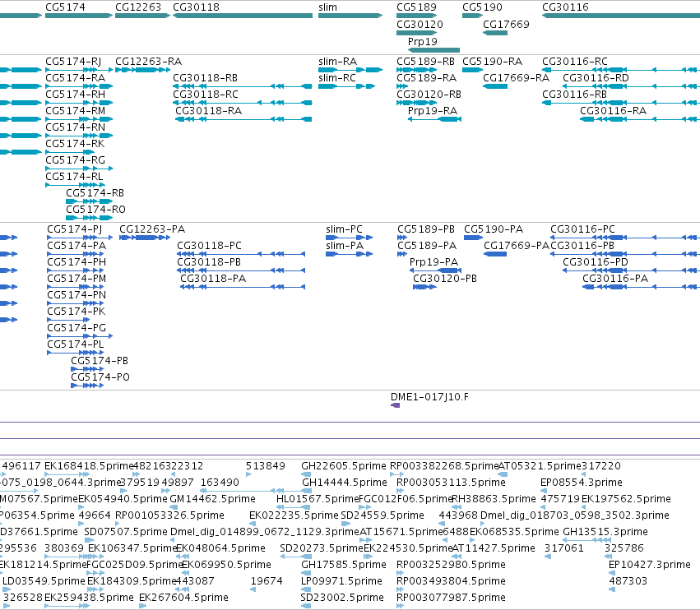Click transcript CG30120-RB label
This screenshot has height=610, width=700.
[x=429, y=95]
